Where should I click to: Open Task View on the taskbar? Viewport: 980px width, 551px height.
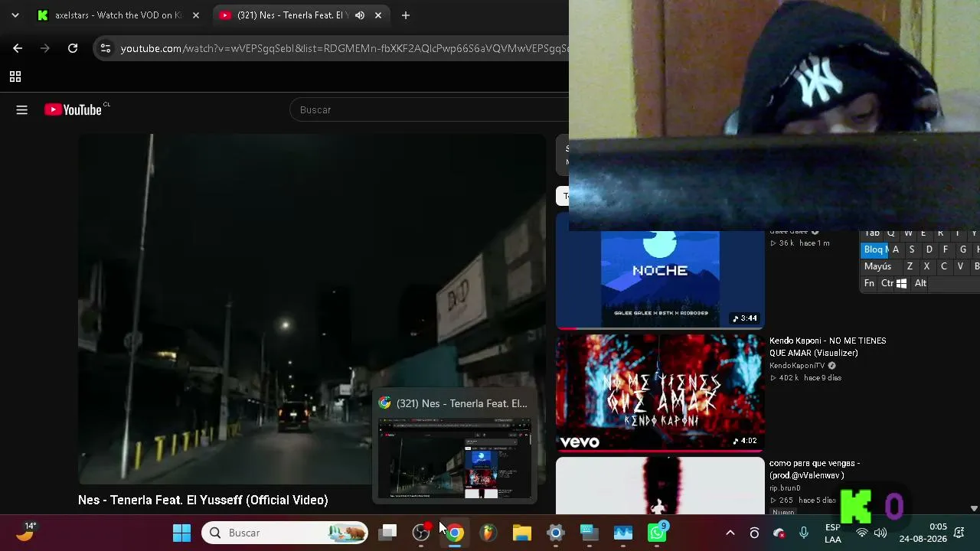point(388,533)
